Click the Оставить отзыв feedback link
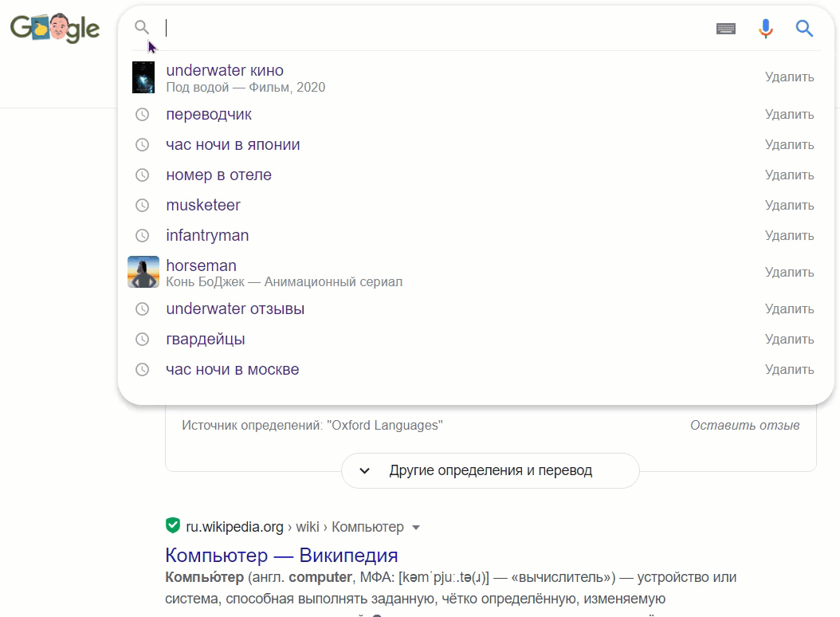This screenshot has width=840, height=617. pyautogui.click(x=744, y=425)
